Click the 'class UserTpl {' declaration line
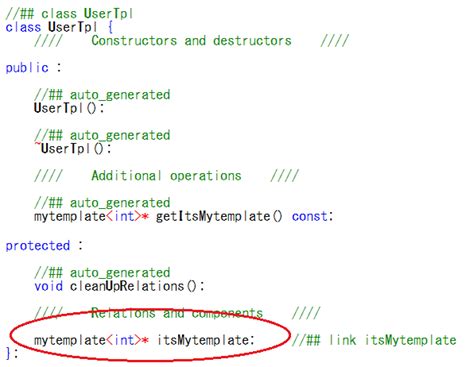The height and width of the screenshot is (367, 474). coord(59,27)
